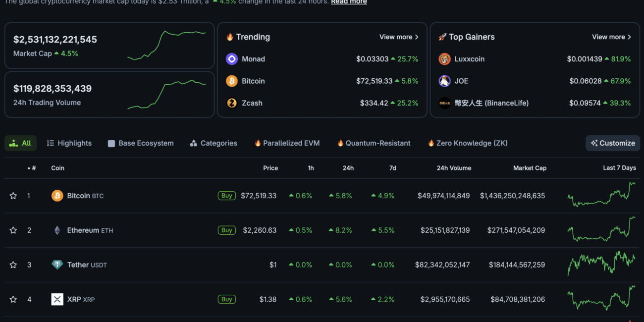The width and height of the screenshot is (644, 322).
Task: Open Bitcoin's Last 7 Days chart thumbnail
Action: 601,195
